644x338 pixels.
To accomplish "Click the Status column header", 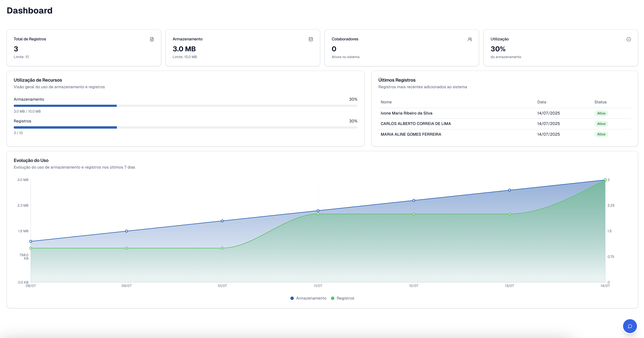I will (600, 102).
